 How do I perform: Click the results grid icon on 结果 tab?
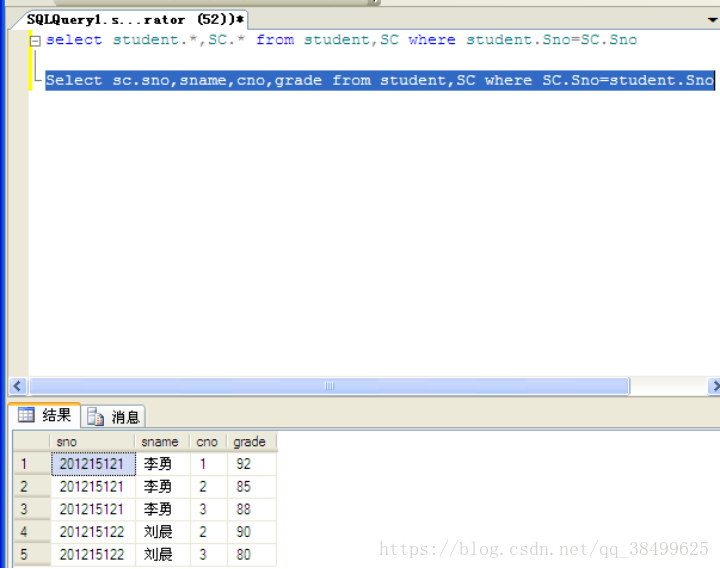pos(26,415)
